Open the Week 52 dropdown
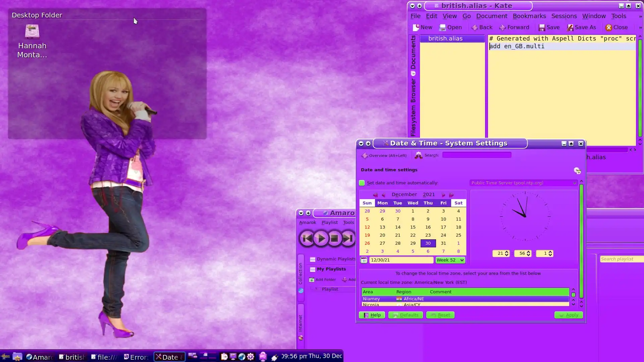The image size is (644, 362). click(450, 260)
